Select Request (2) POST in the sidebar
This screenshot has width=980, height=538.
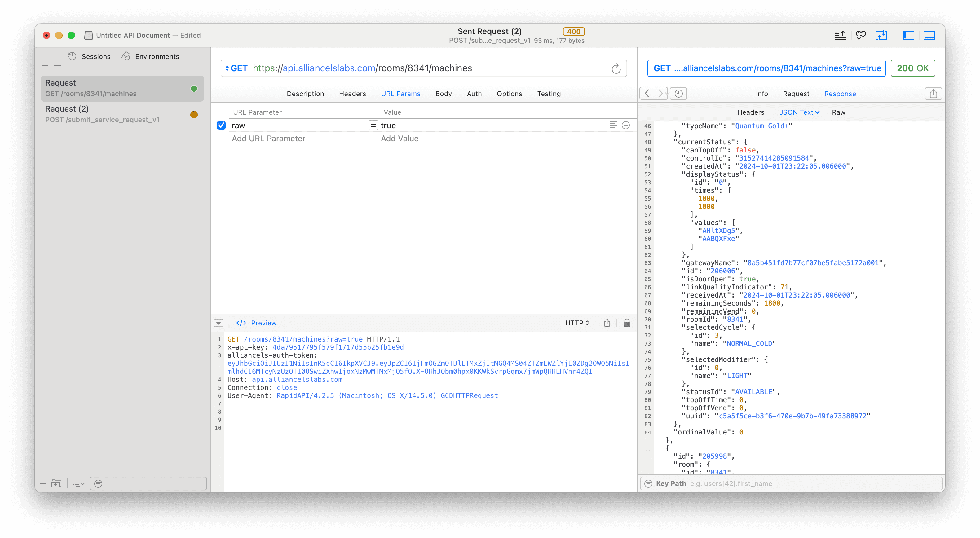[122, 114]
